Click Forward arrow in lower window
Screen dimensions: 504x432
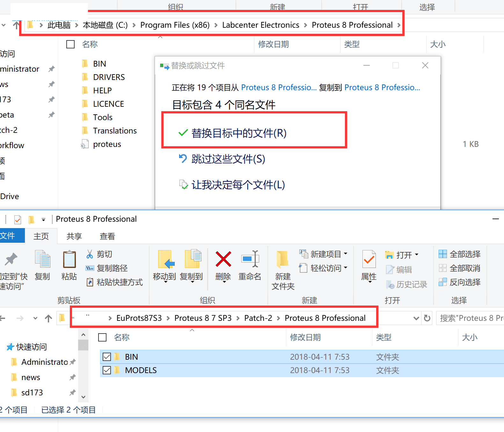20,318
